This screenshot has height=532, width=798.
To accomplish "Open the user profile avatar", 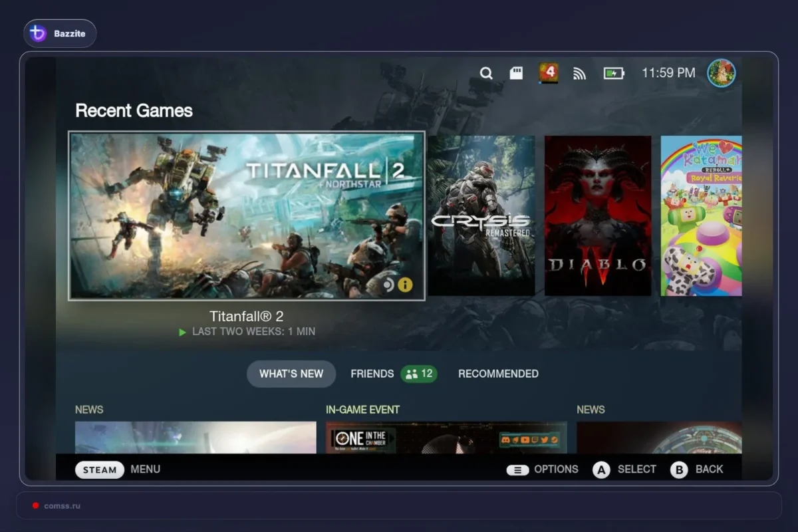I will pyautogui.click(x=722, y=73).
